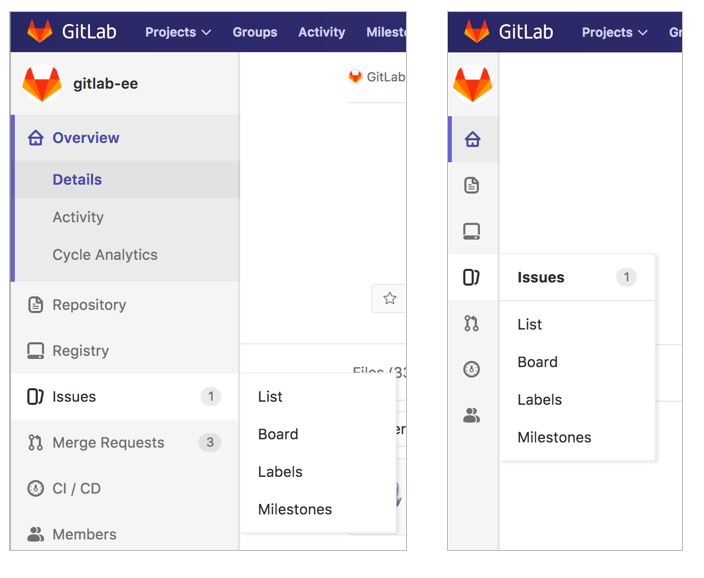Click the Issues icon in collapsed sidebar

point(472,277)
